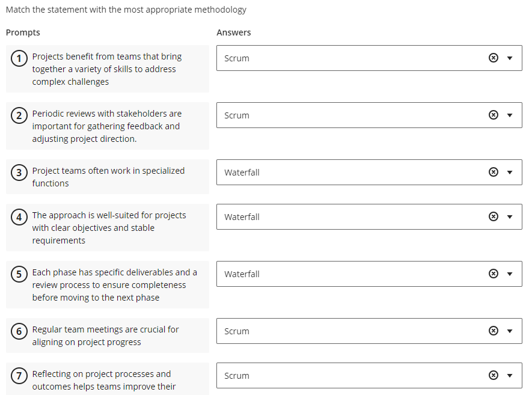
Task: Expand the answer list for prompt 7
Action: click(511, 375)
